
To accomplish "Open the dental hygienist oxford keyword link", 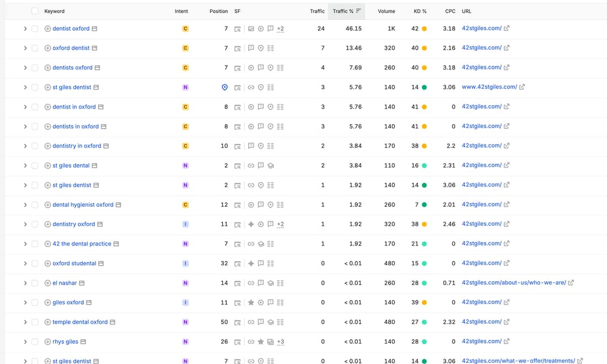I will (83, 205).
